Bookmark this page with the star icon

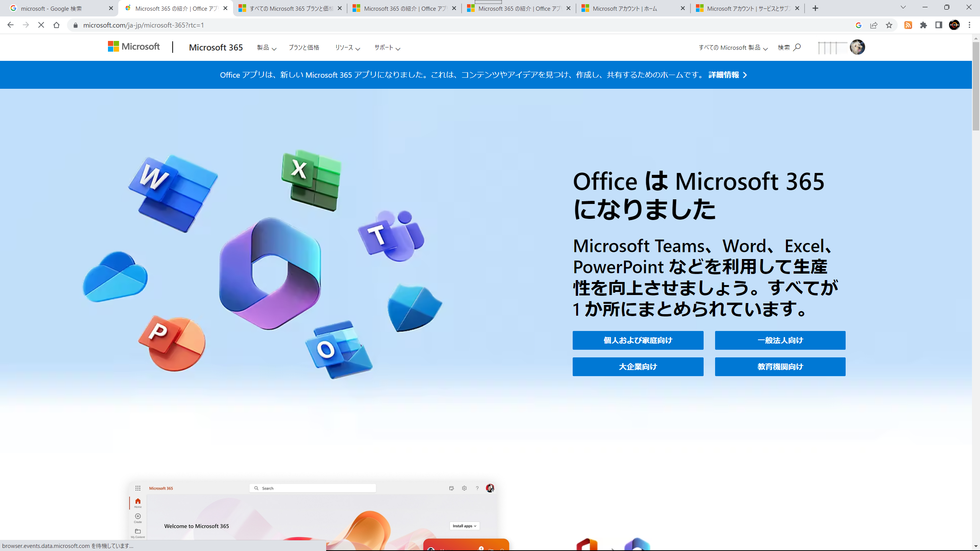click(x=889, y=25)
